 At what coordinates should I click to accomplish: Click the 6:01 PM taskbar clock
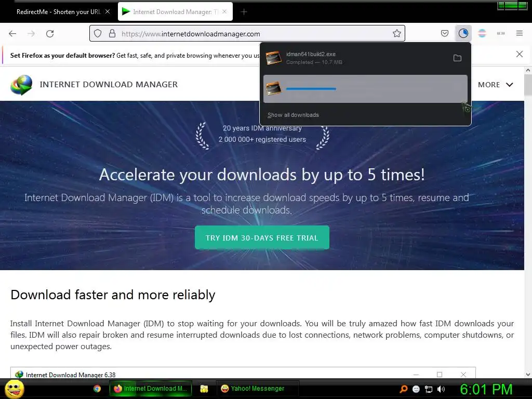click(486, 390)
